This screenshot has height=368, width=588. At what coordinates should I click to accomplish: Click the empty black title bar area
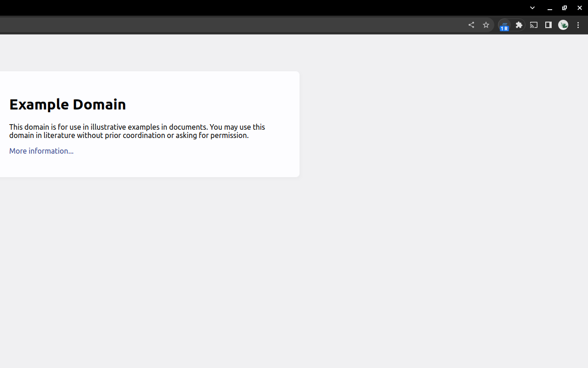276,8
